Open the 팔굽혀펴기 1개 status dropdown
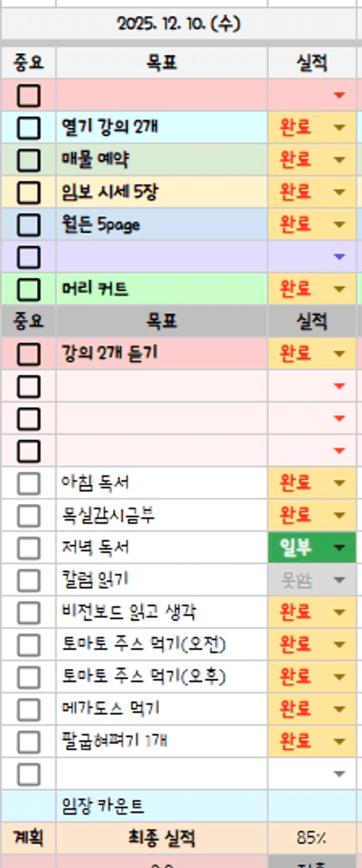Viewport: 362px width, 868px height. coord(339,741)
